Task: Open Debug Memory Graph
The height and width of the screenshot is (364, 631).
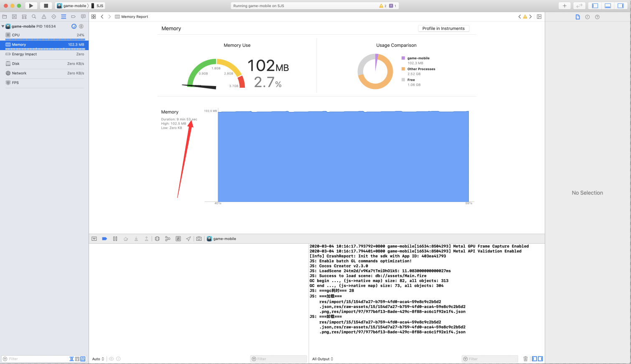Action: 168,239
